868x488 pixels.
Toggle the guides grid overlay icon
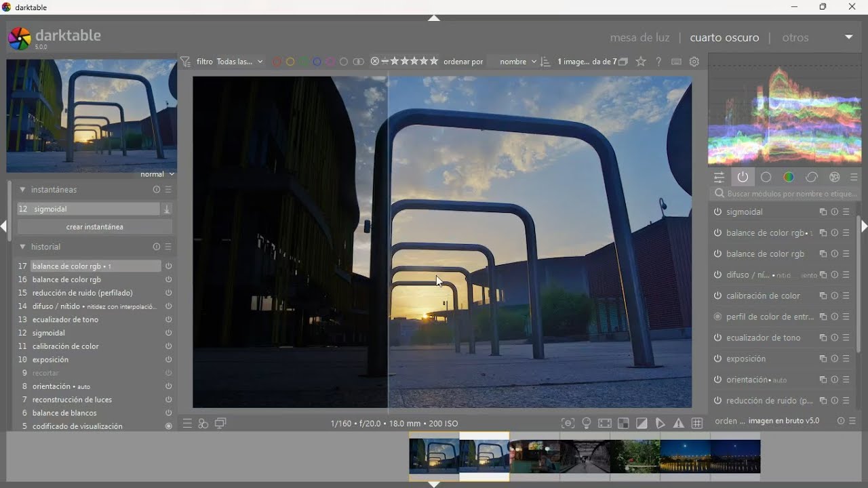(697, 424)
